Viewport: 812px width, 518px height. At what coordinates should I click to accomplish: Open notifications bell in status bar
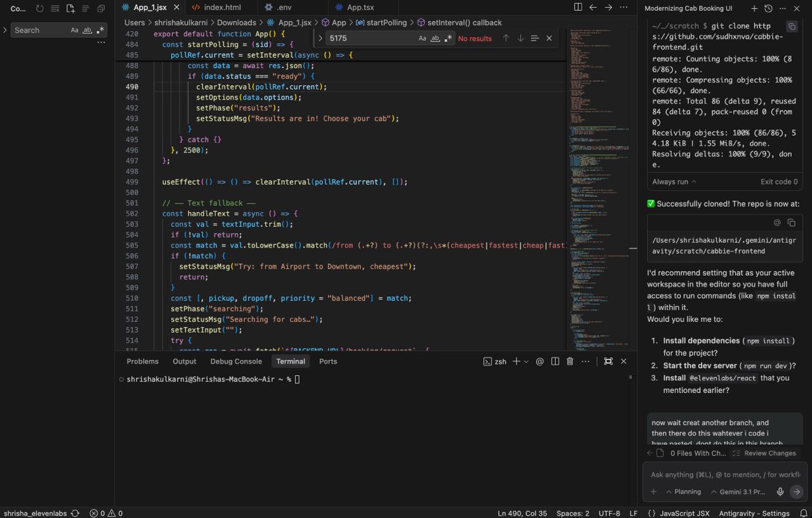click(803, 513)
